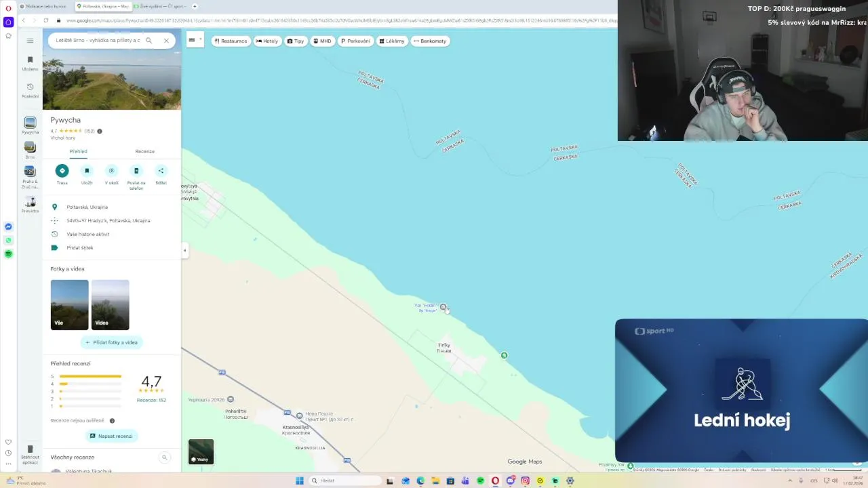Click the Messenger icon in Opera sidebar
868x488 pixels.
pos(8,226)
